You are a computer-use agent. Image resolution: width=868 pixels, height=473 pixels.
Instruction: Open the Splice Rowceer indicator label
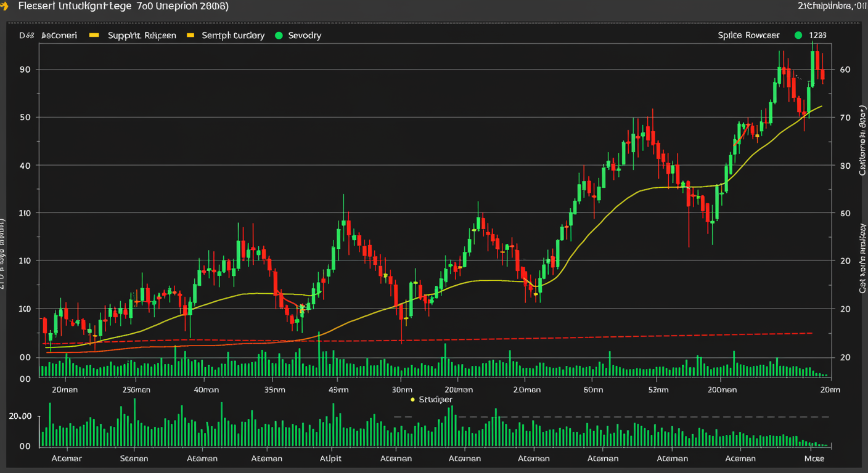coord(748,36)
